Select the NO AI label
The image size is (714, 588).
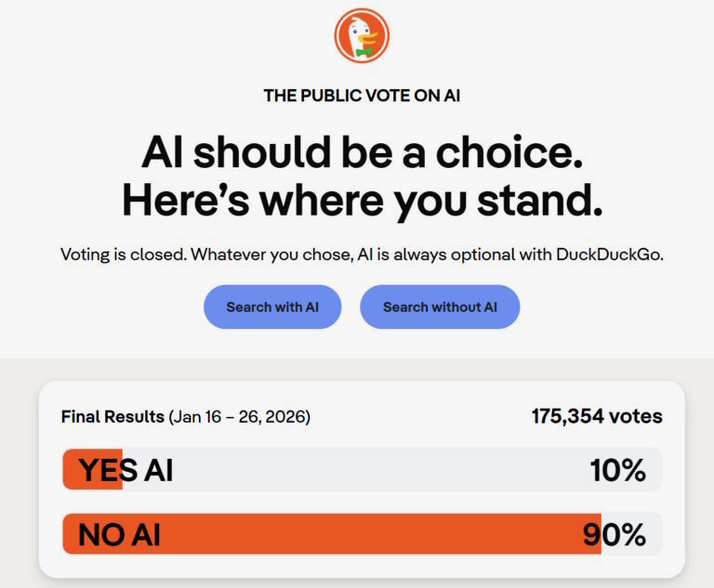click(119, 534)
